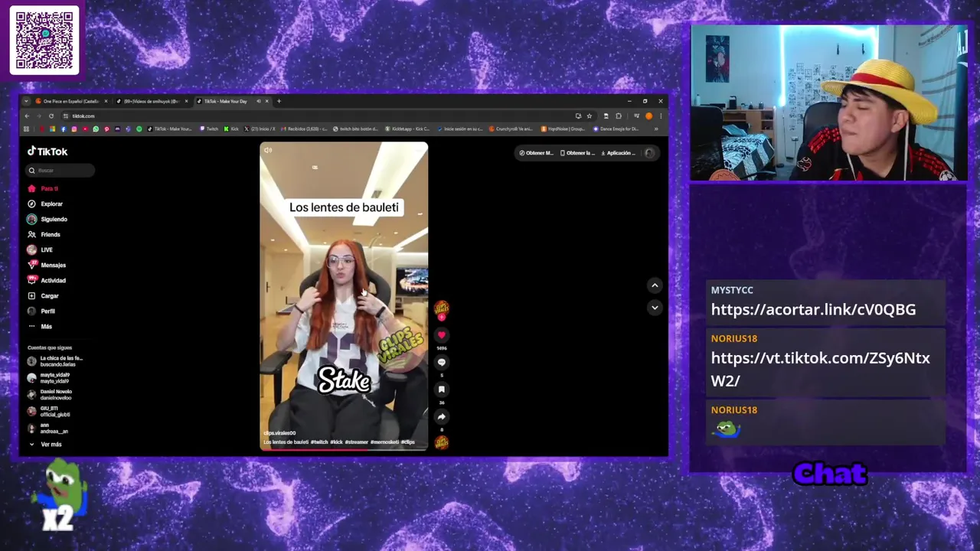Open the browser extensions puzzle icon
The height and width of the screenshot is (551, 980).
click(619, 116)
